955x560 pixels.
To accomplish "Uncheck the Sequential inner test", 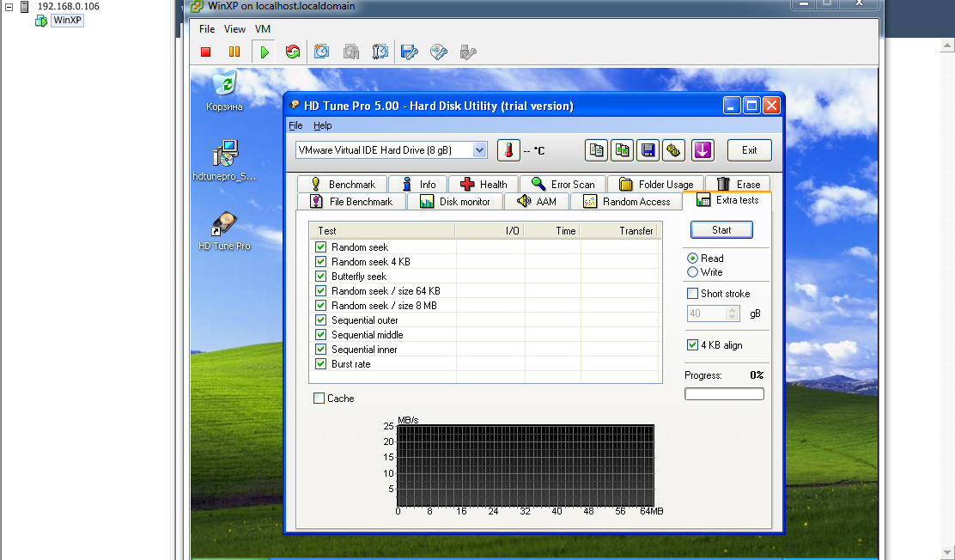I will tap(321, 350).
